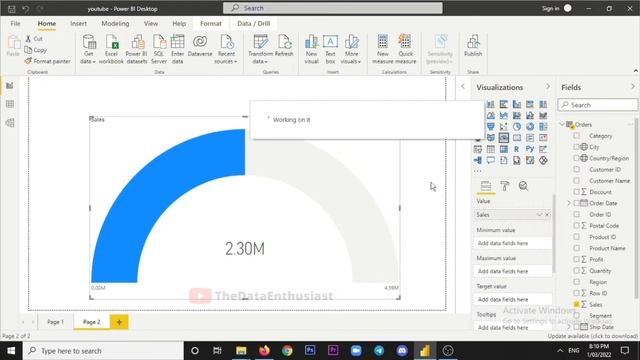Open the Fields well pane icon
The height and width of the screenshot is (360, 640).
[486, 186]
